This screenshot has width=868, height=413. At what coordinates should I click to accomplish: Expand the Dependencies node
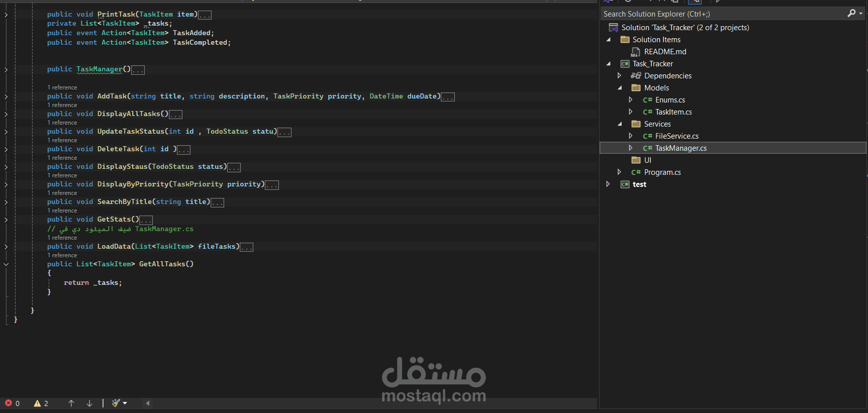pyautogui.click(x=619, y=75)
